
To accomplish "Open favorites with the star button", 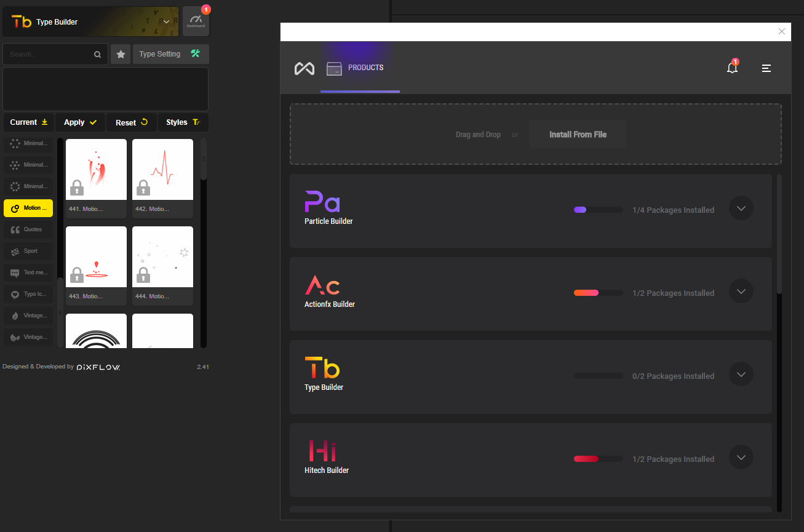I will point(121,54).
